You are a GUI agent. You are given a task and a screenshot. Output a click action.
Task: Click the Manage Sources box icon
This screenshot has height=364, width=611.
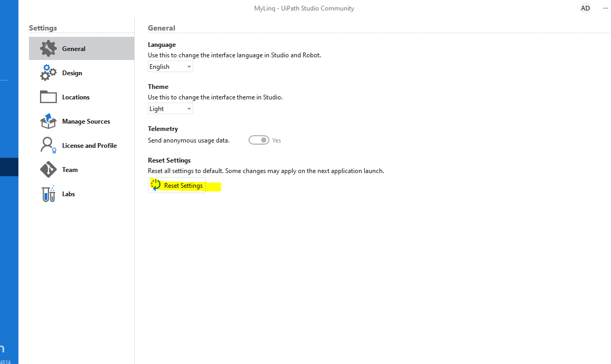(48, 121)
